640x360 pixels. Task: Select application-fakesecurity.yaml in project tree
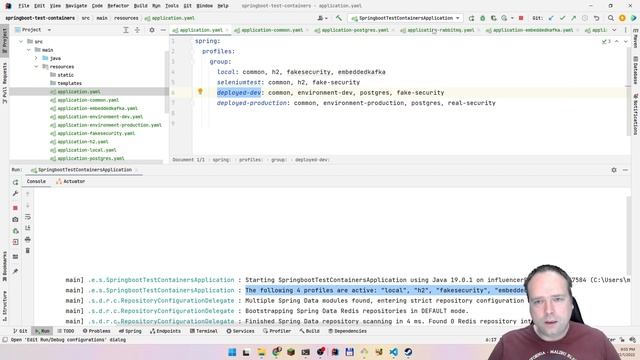[x=96, y=133]
